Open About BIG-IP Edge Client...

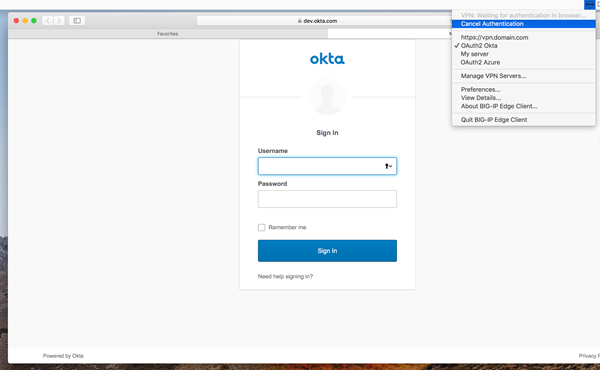523,106
